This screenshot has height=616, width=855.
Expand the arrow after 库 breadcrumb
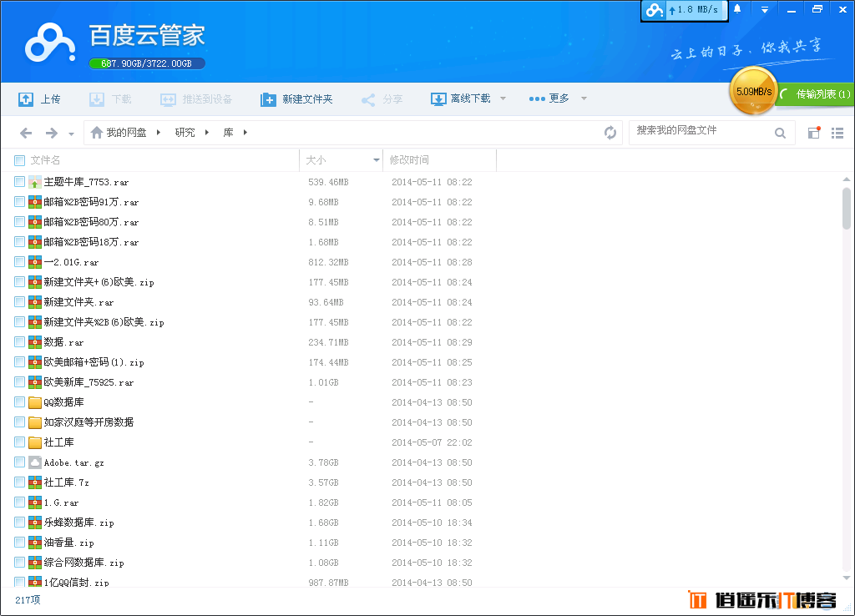click(245, 133)
